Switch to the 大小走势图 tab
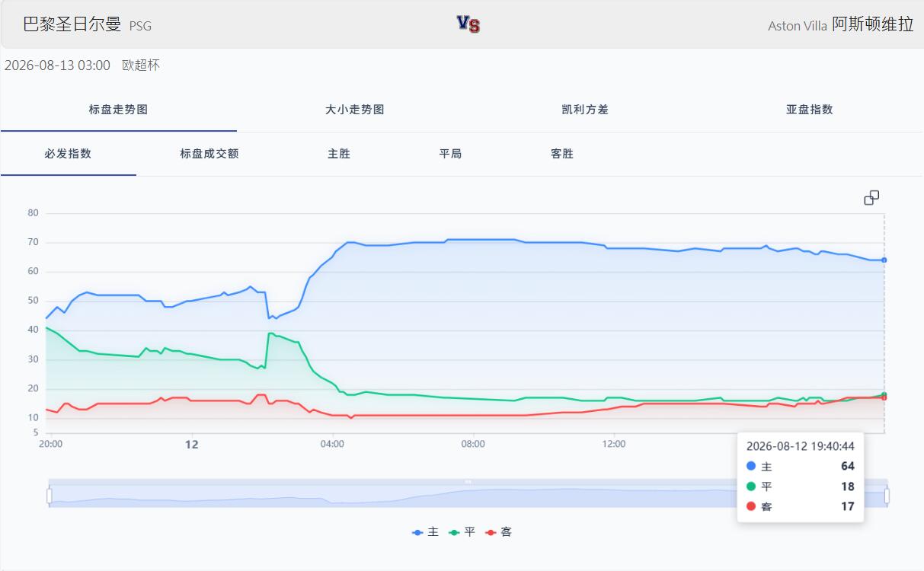This screenshot has height=571, width=924. (354, 110)
